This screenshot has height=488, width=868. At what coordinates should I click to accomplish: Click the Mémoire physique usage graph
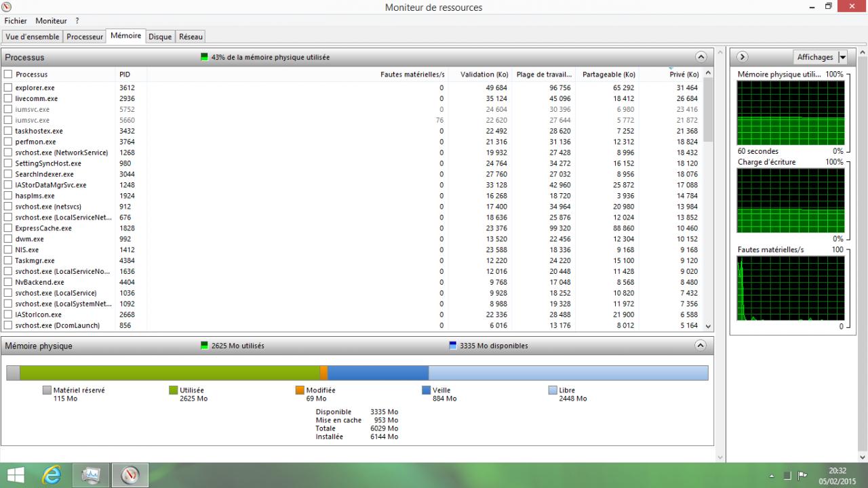pos(791,113)
